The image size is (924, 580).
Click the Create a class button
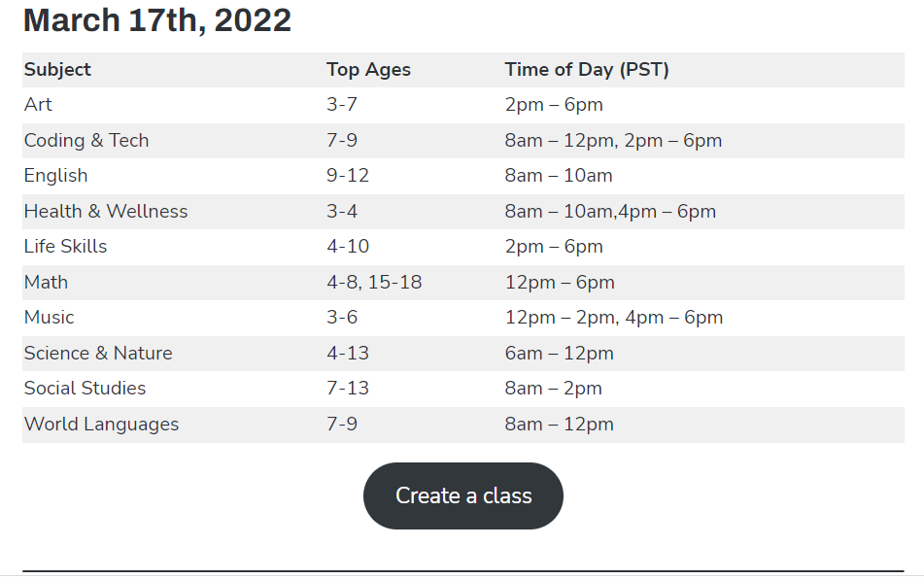pos(463,495)
